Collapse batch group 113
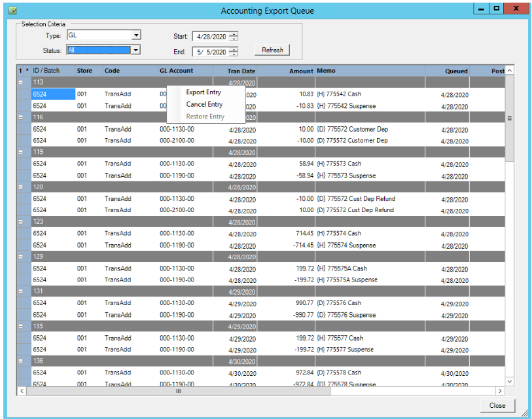 click(20, 82)
